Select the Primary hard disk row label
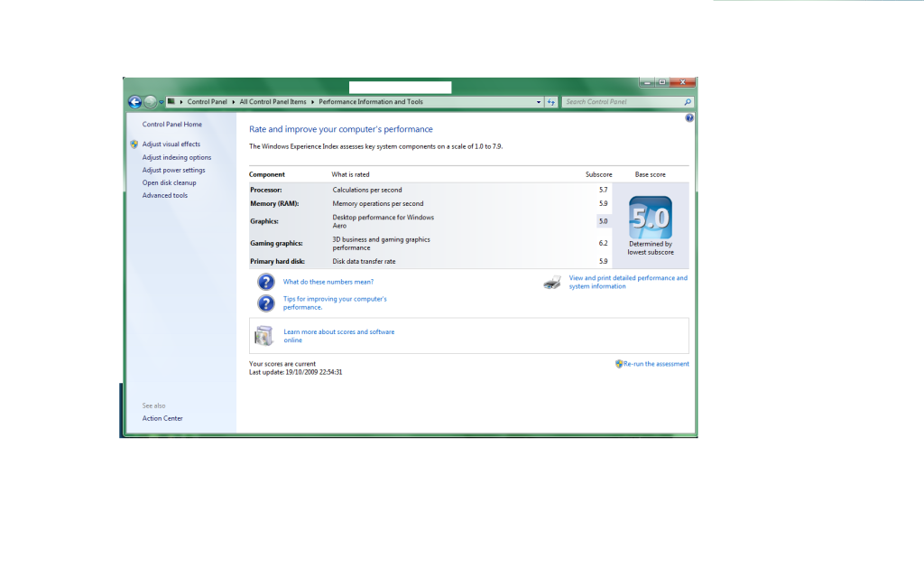 (x=277, y=262)
